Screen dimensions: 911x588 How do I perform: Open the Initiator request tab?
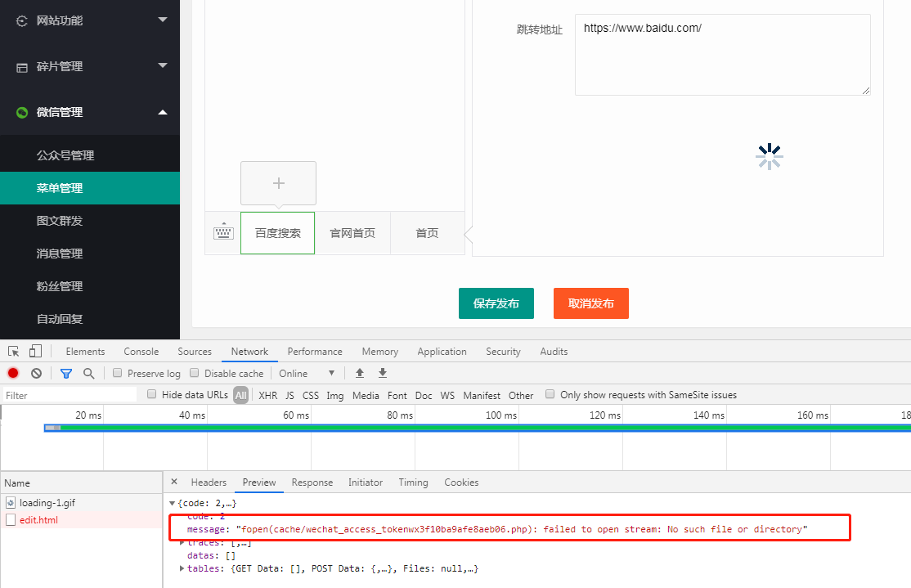tap(366, 483)
